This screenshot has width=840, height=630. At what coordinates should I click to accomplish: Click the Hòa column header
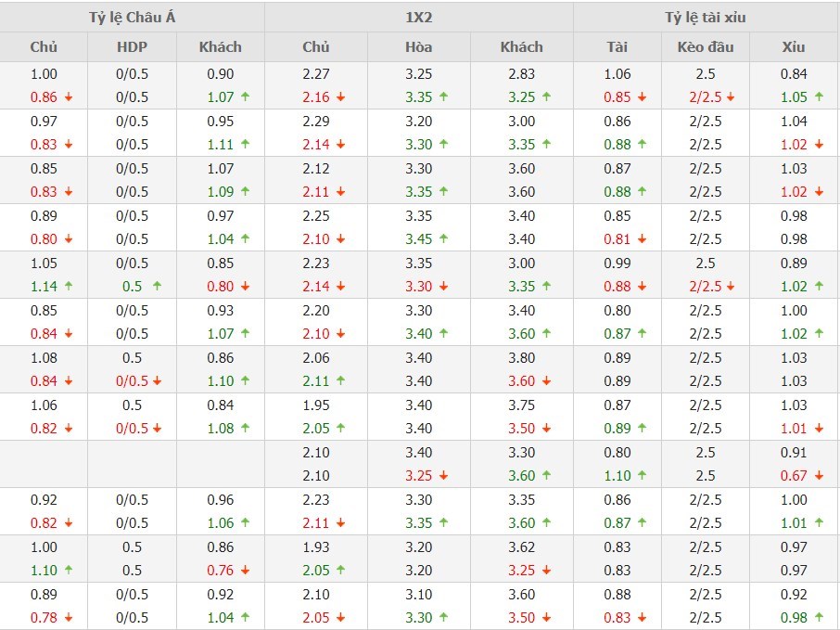tap(418, 47)
